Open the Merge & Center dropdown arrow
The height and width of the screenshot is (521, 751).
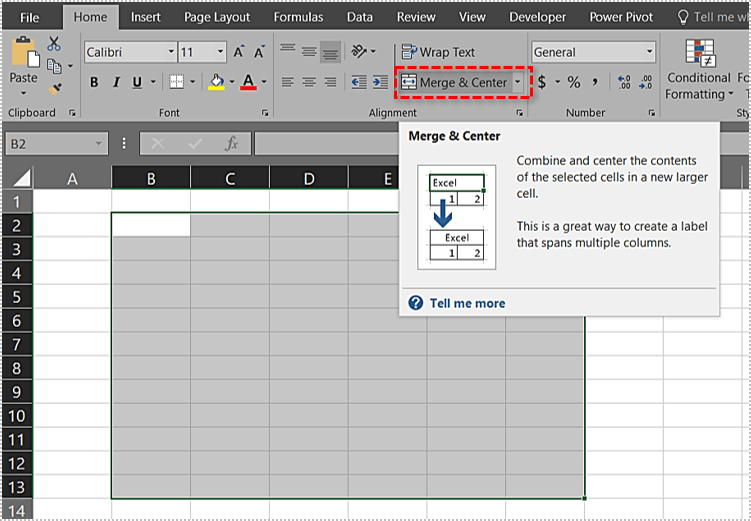point(517,82)
